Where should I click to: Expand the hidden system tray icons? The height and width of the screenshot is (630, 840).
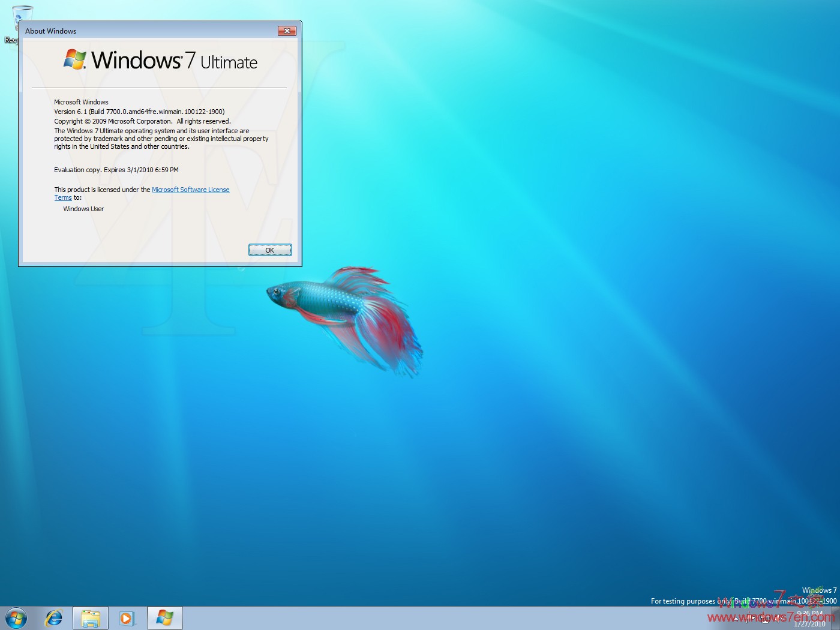click(736, 619)
